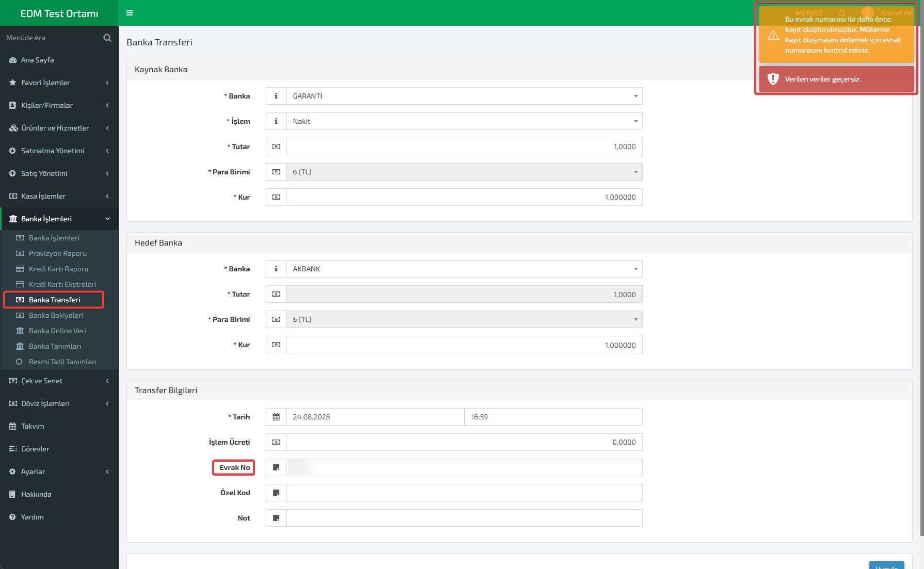Image resolution: width=924 pixels, height=569 pixels.
Task: Open Hakkında from the sidebar
Action: tap(59, 494)
